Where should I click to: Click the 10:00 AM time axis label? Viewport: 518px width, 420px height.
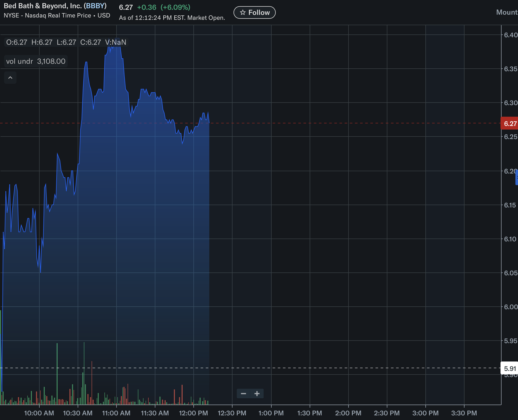pyautogui.click(x=39, y=413)
